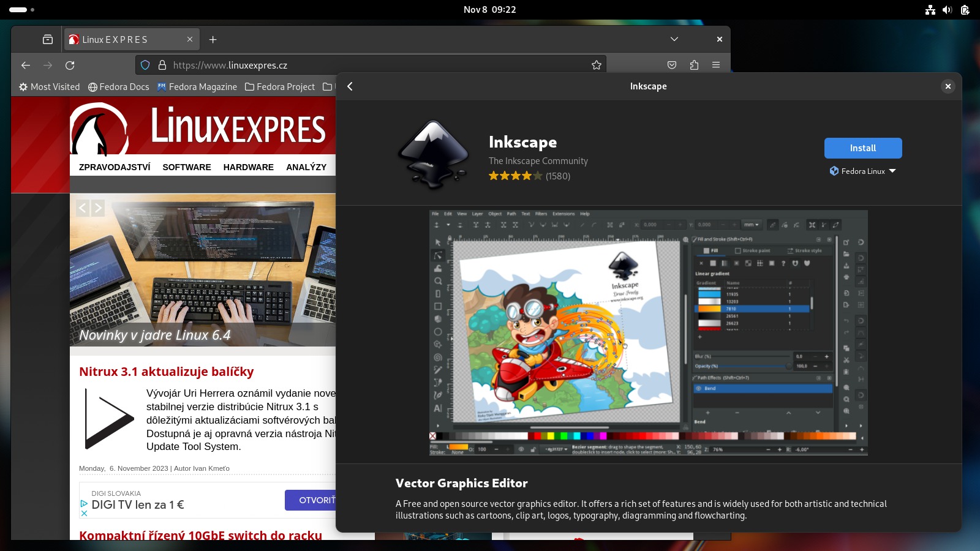Click the site padlock icon
Viewport: 980px width, 551px height.
[x=162, y=65]
